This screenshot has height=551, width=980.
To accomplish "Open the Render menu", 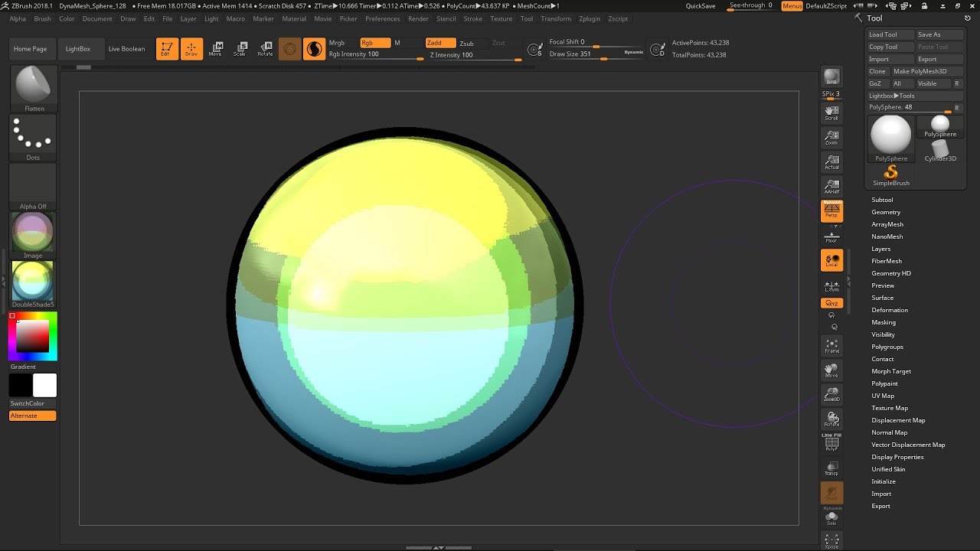I will (x=418, y=18).
